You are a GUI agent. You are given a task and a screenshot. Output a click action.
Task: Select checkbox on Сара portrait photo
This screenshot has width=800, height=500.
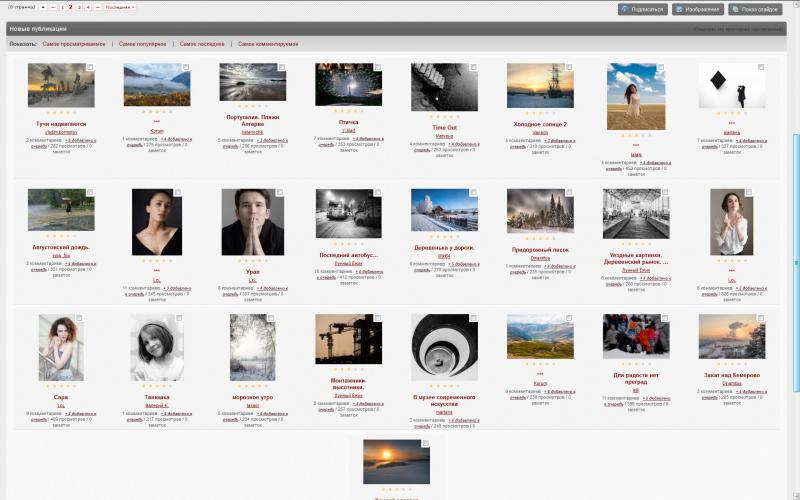pos(80,318)
